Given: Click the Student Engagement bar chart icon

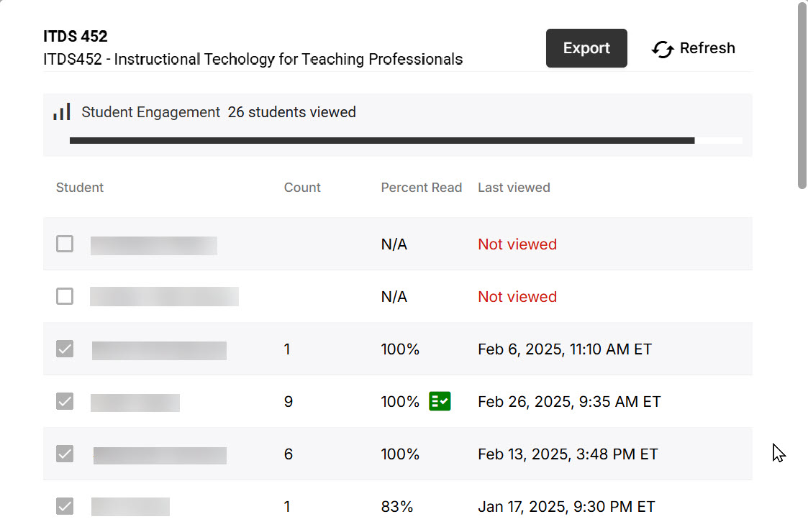Looking at the screenshot, I should [61, 111].
